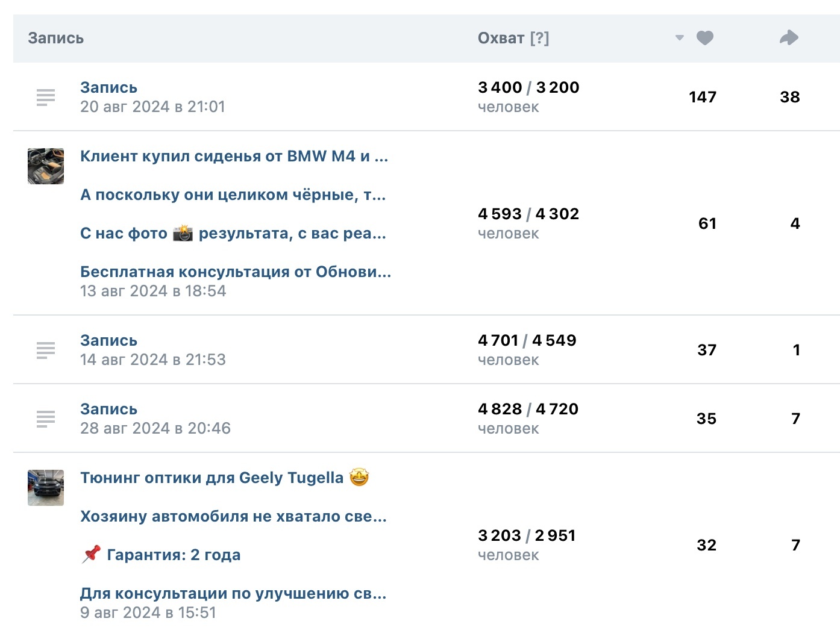Screen dimensions: 840x636
Task: Open the [?] reach help hint
Action: (539, 38)
